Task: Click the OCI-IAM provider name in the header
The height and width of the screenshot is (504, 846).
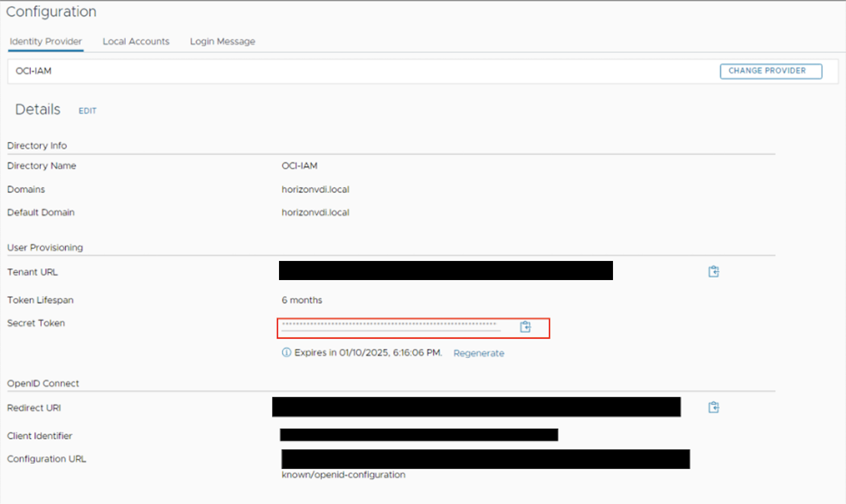Action: [x=33, y=70]
